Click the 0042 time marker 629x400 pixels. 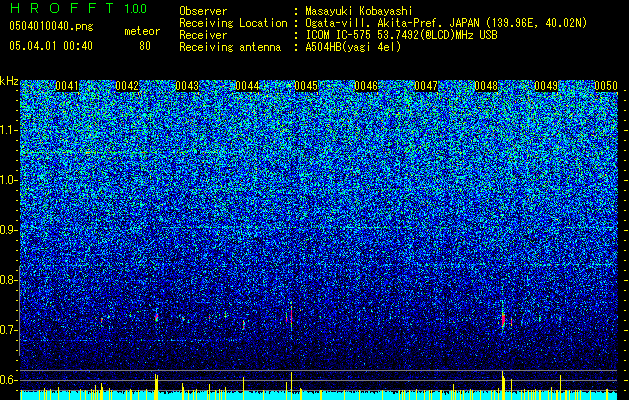tap(127, 86)
